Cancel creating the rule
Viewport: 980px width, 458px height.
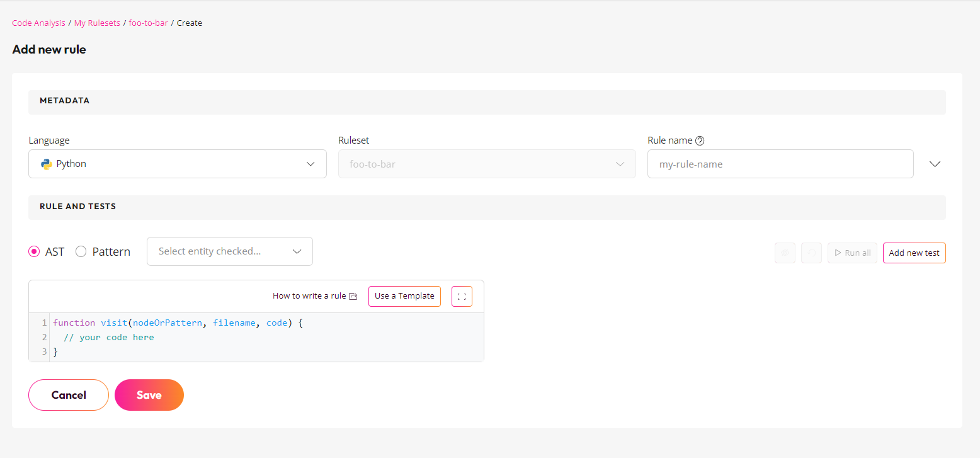[x=69, y=395]
